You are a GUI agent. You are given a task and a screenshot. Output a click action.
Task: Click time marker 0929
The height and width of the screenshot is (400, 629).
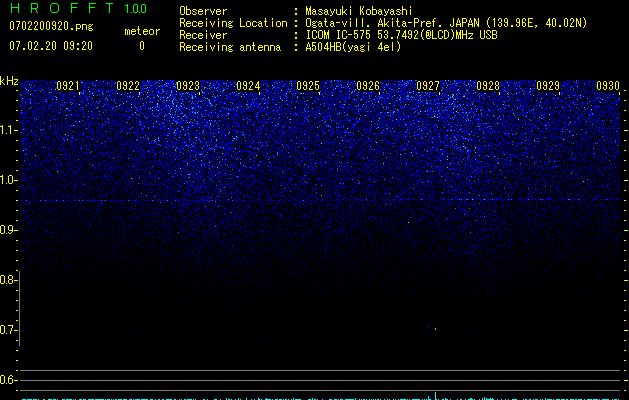[548, 86]
